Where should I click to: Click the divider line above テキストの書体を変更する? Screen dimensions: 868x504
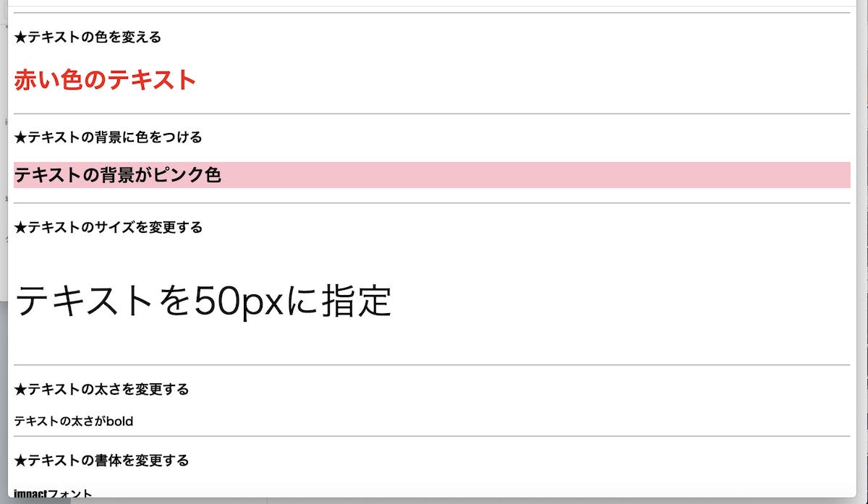coord(432,436)
